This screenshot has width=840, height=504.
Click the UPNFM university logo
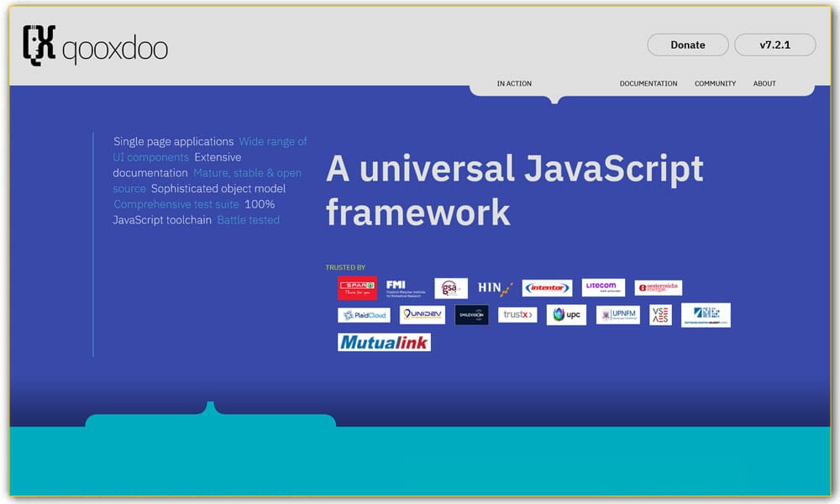(x=617, y=314)
